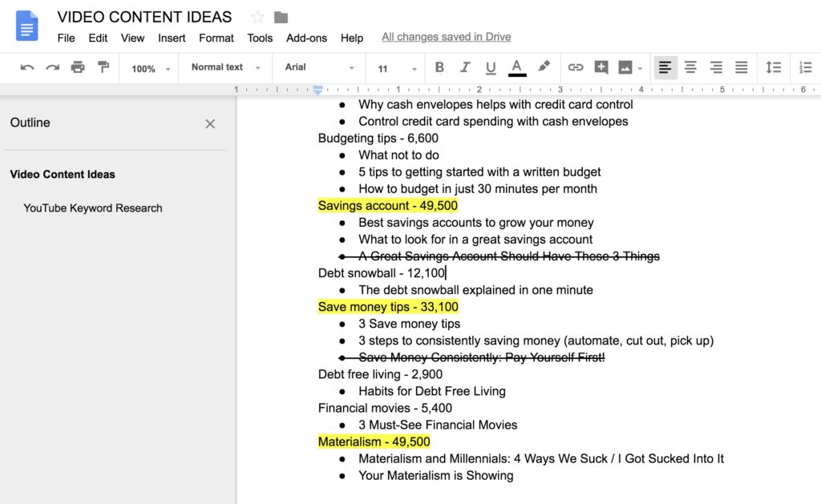This screenshot has height=504, width=821.
Task: Move document using the folder icon
Action: pyautogui.click(x=281, y=18)
